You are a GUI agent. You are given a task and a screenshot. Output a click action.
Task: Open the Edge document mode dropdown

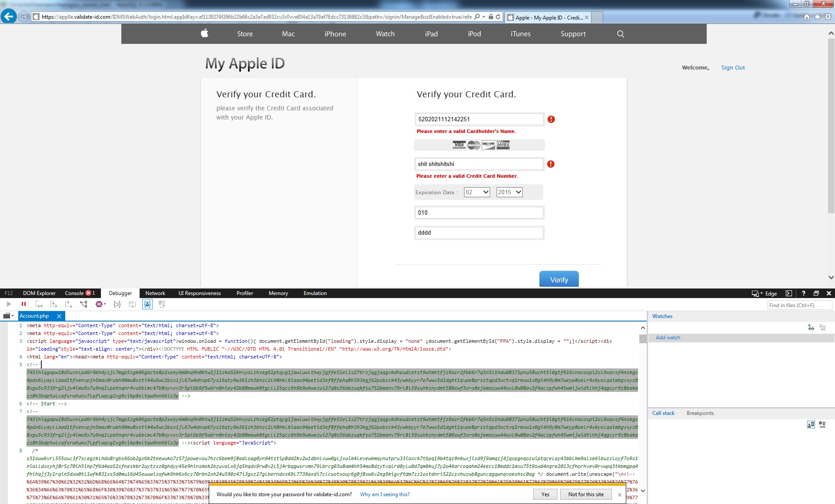pos(765,293)
